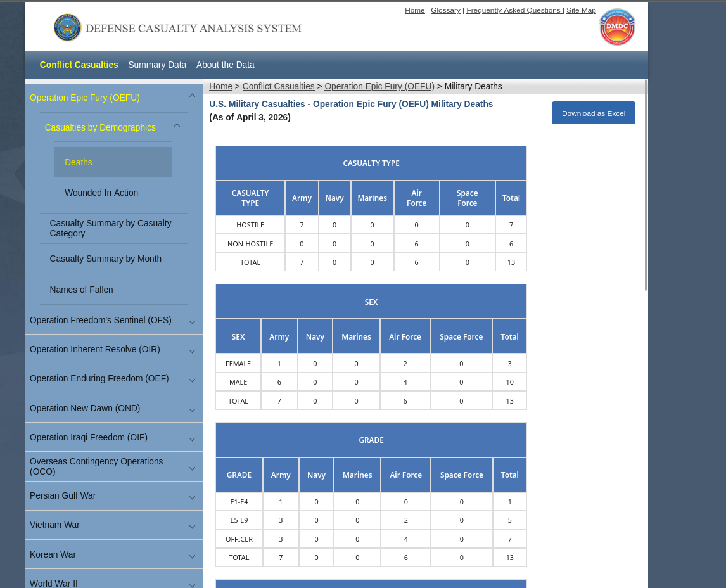
Task: Click the CASUALTY TYPE table title header
Action: (371, 163)
